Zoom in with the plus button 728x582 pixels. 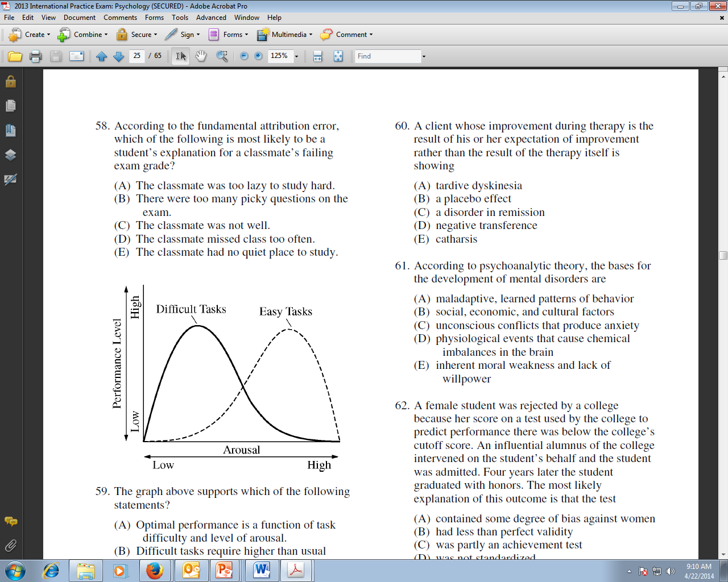[x=258, y=56]
